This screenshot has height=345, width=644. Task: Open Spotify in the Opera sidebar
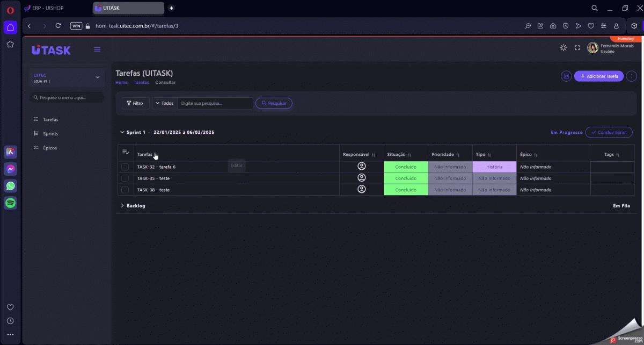(x=10, y=203)
